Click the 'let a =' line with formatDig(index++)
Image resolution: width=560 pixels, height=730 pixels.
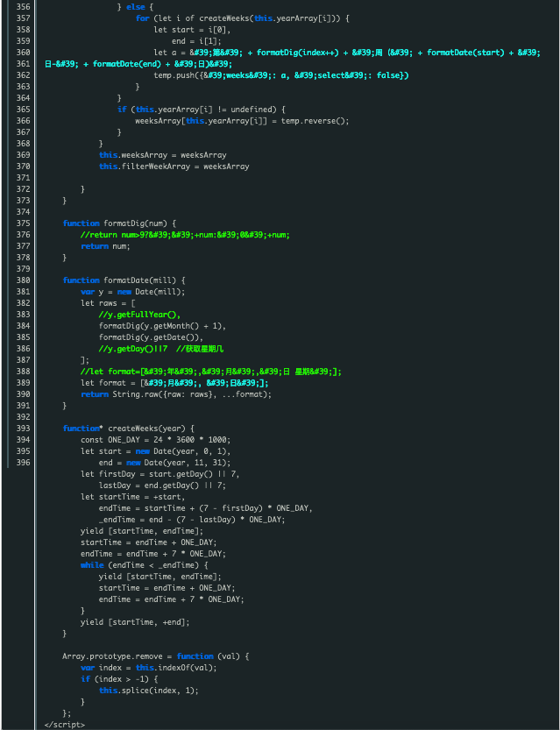(347, 53)
